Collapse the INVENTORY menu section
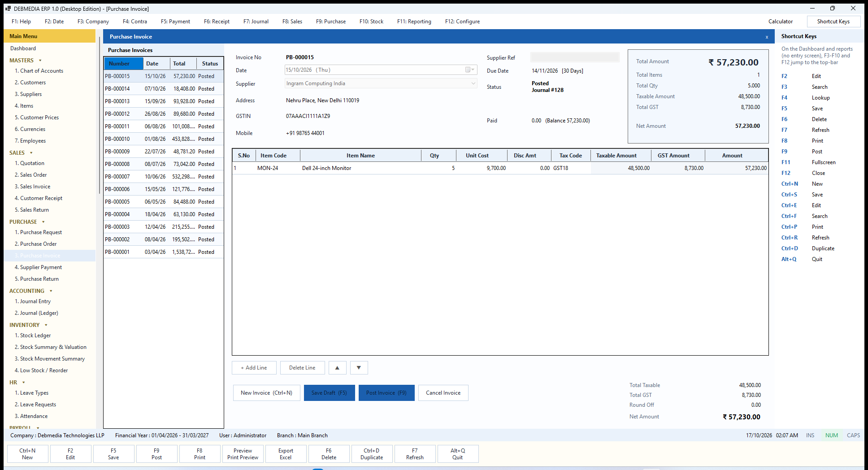This screenshot has height=470, width=868. 46,325
